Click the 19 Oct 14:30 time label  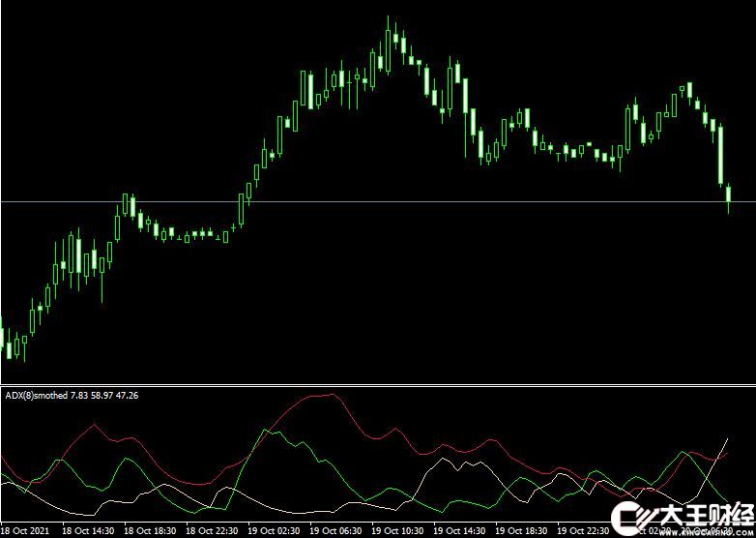459,531
